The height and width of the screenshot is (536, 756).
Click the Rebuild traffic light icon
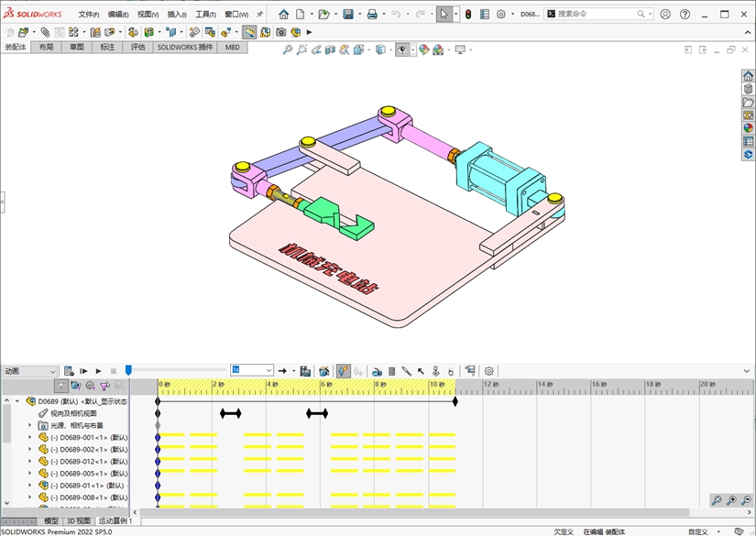tap(468, 15)
